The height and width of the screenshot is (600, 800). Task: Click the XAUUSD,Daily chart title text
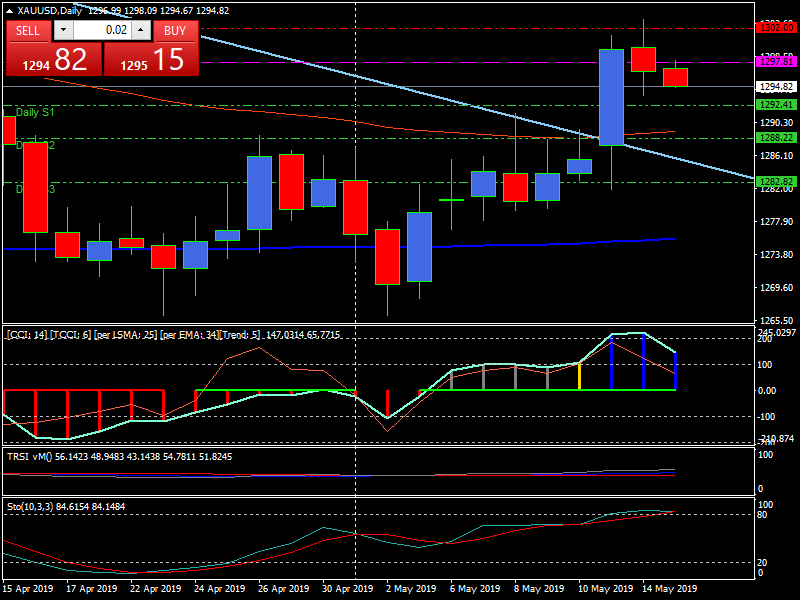[x=50, y=11]
